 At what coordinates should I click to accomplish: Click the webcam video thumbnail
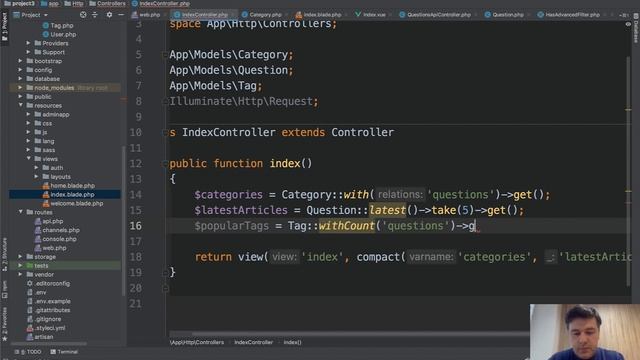click(x=585, y=332)
